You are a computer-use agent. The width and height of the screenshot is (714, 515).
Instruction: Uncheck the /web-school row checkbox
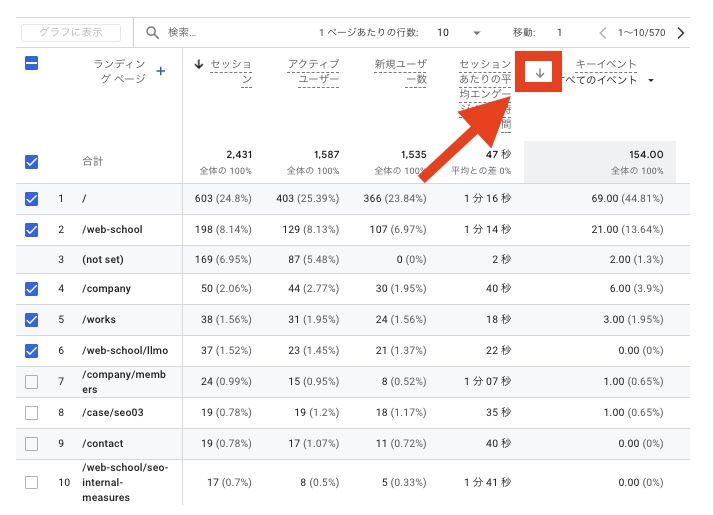point(31,229)
